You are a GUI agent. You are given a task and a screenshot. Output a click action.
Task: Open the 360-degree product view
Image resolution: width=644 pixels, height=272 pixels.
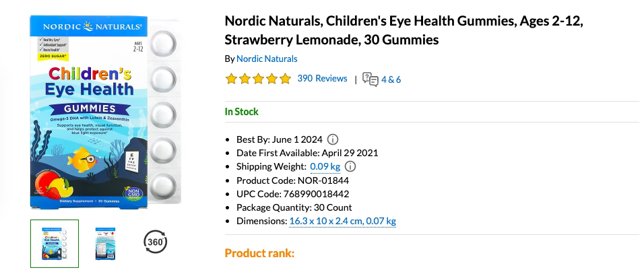(156, 242)
